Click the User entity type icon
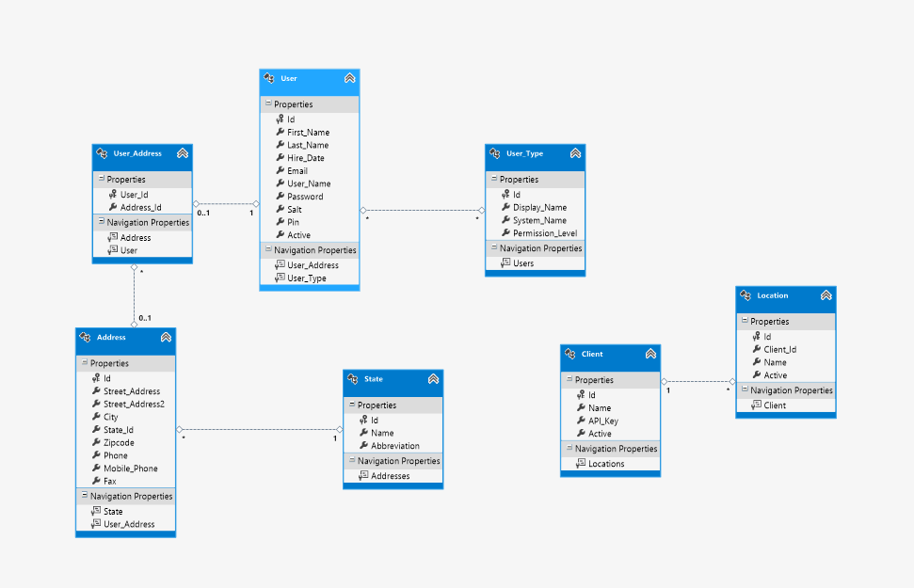914x588 pixels. click(x=269, y=78)
